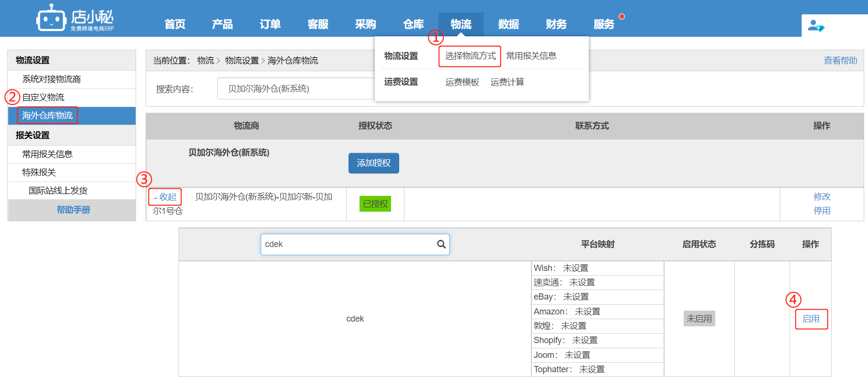
Task: Click the 分拣码 column header
Action: 762,244
